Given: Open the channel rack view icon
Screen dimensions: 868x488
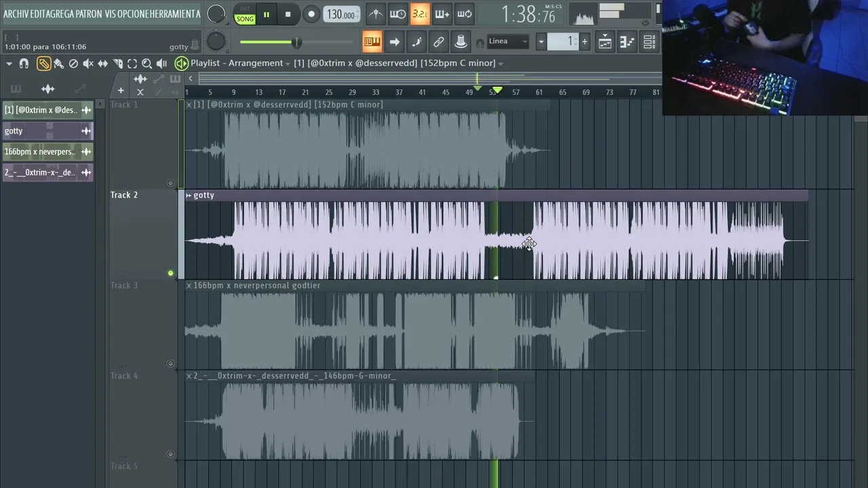Looking at the screenshot, I should point(649,42).
